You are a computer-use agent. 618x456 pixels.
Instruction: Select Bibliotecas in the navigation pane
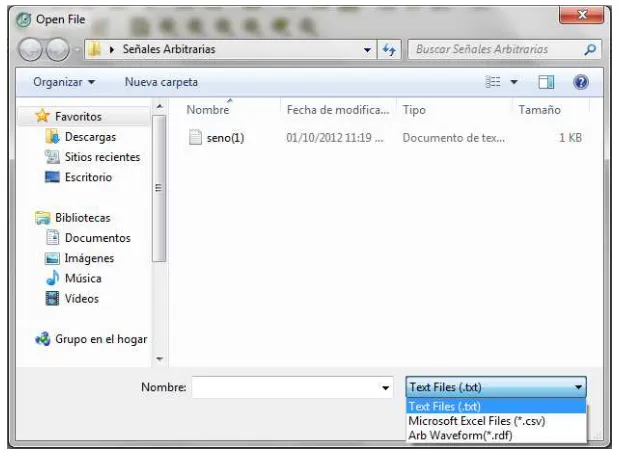(x=83, y=218)
